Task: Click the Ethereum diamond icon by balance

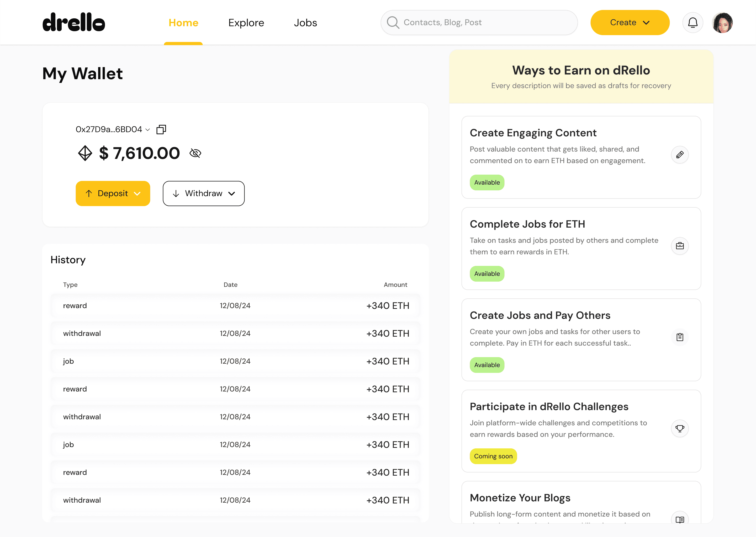Action: (85, 153)
